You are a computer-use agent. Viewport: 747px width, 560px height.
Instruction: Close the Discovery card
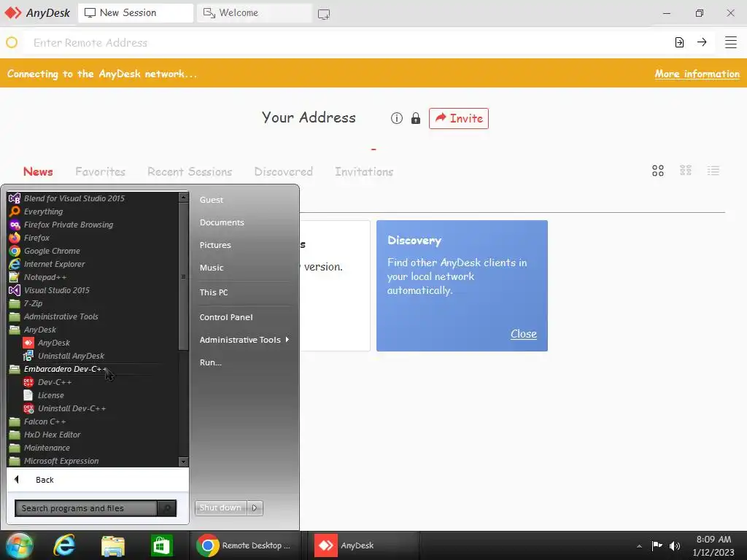click(x=524, y=334)
